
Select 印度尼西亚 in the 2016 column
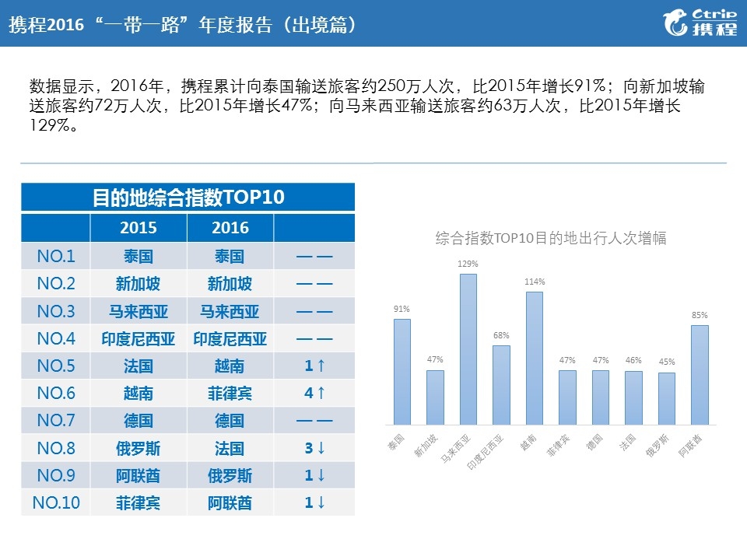[230, 339]
